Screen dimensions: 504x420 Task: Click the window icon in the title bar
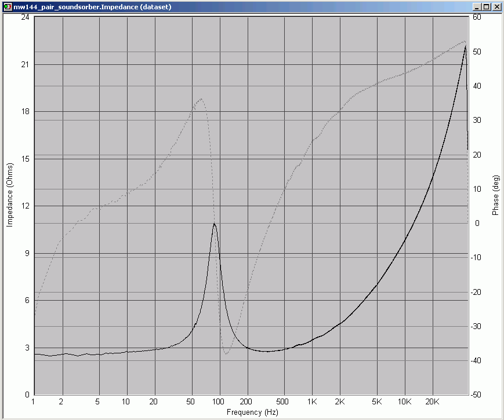[x=8, y=7]
